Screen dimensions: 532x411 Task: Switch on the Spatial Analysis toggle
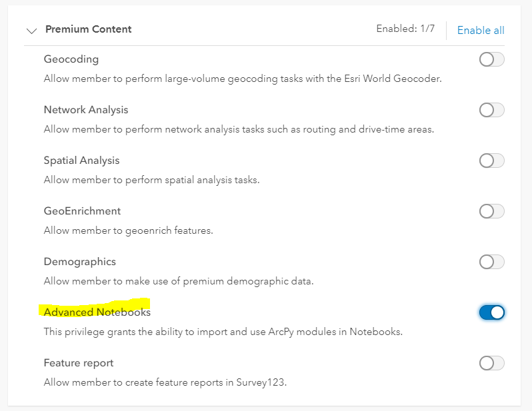(491, 161)
